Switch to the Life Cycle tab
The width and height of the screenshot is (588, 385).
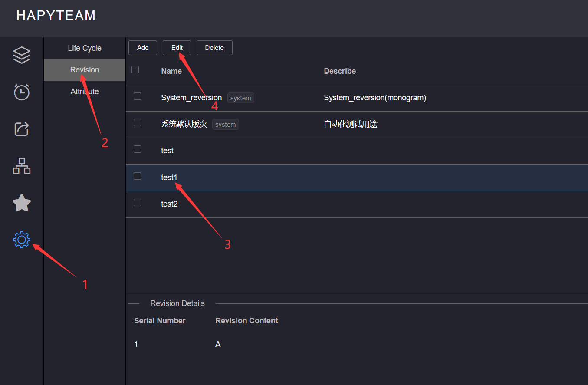pos(85,48)
